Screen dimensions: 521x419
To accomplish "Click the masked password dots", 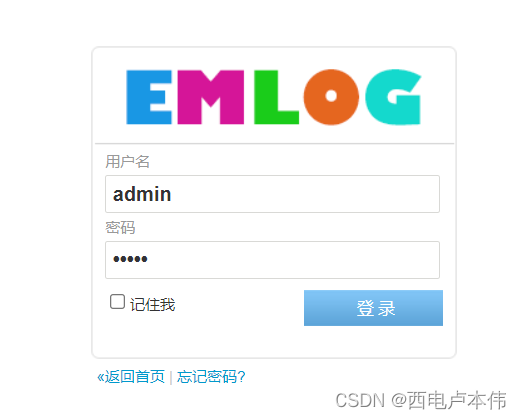I will [x=130, y=259].
